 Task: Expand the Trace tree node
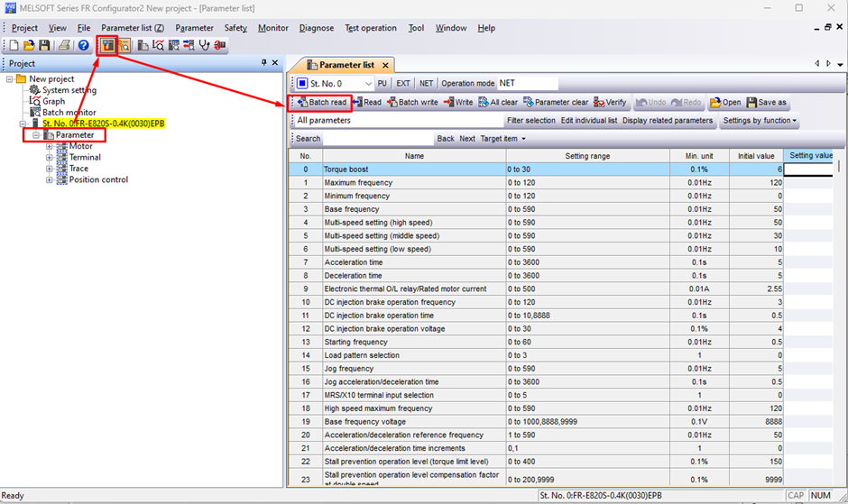click(x=50, y=169)
